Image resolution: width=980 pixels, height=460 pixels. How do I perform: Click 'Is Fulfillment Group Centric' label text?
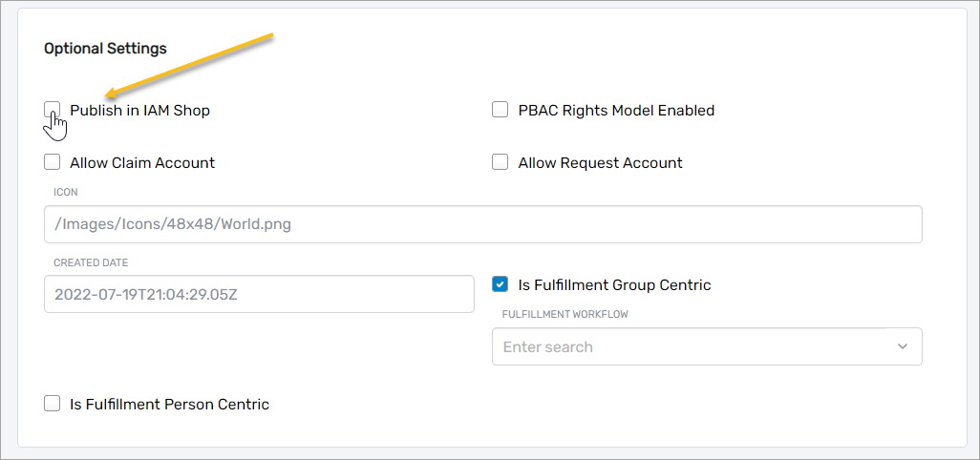(614, 284)
